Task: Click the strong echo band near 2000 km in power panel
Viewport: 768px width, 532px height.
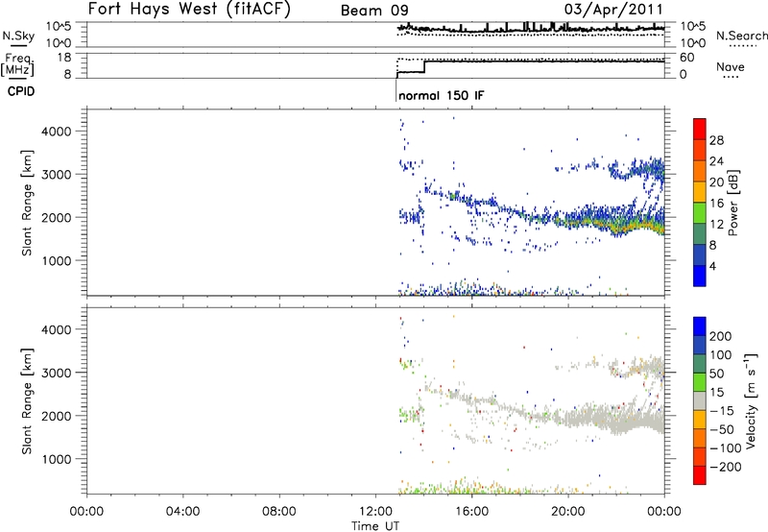Action: pos(612,222)
